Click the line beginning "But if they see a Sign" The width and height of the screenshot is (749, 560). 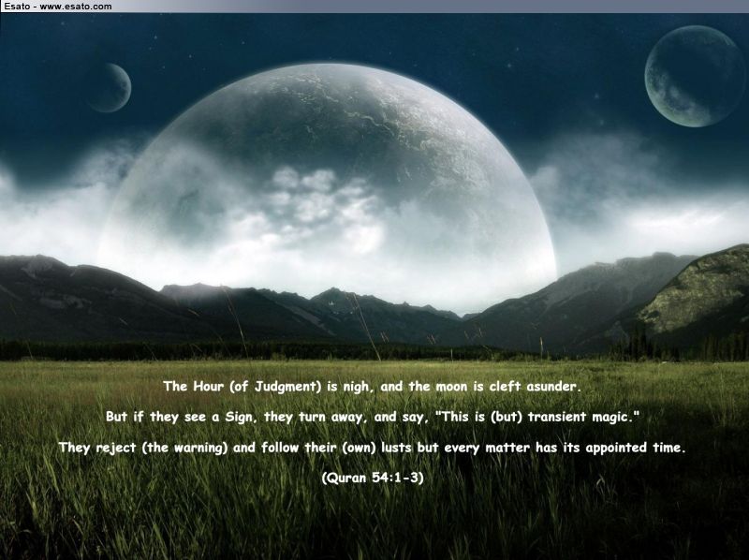tap(372, 417)
